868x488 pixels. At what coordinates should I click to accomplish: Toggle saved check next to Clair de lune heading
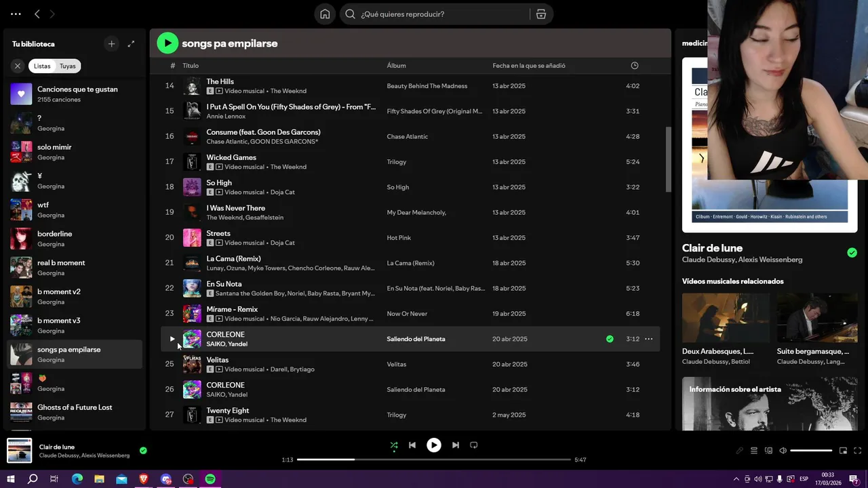[852, 253]
